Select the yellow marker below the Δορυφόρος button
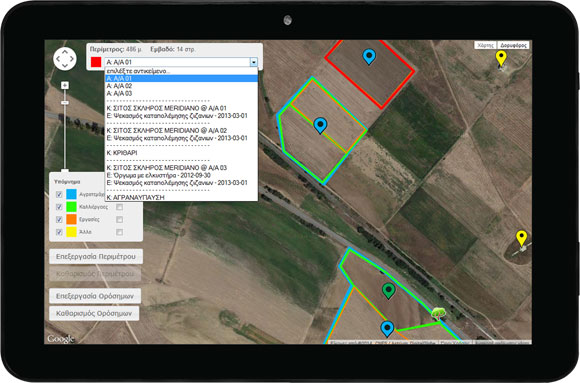This screenshot has height=383, width=580. coord(501,58)
